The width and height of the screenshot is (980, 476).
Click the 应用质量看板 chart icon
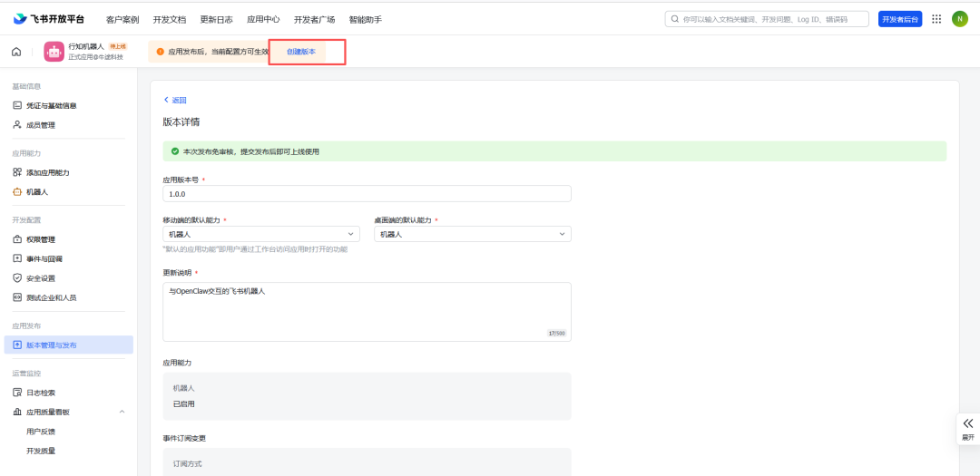click(17, 412)
